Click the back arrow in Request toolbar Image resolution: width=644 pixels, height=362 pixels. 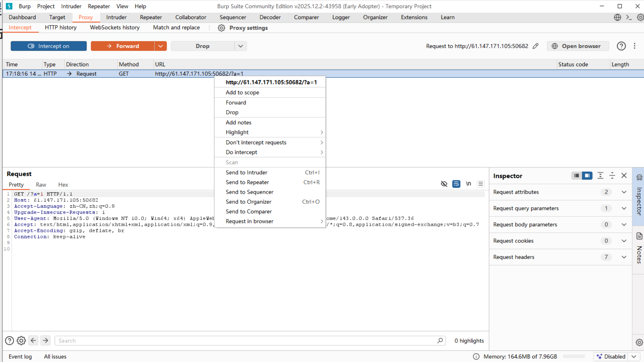(x=34, y=341)
